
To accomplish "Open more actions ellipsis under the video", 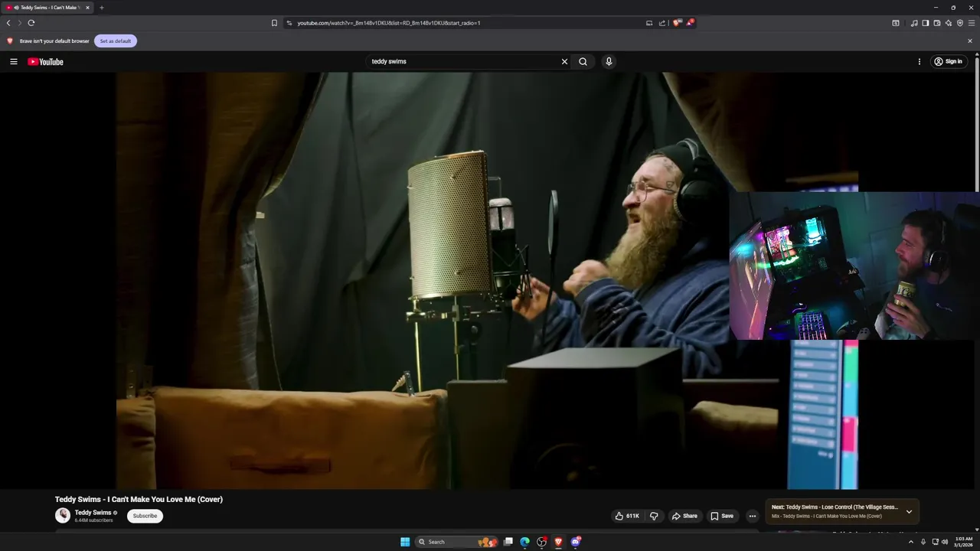I will pos(752,516).
